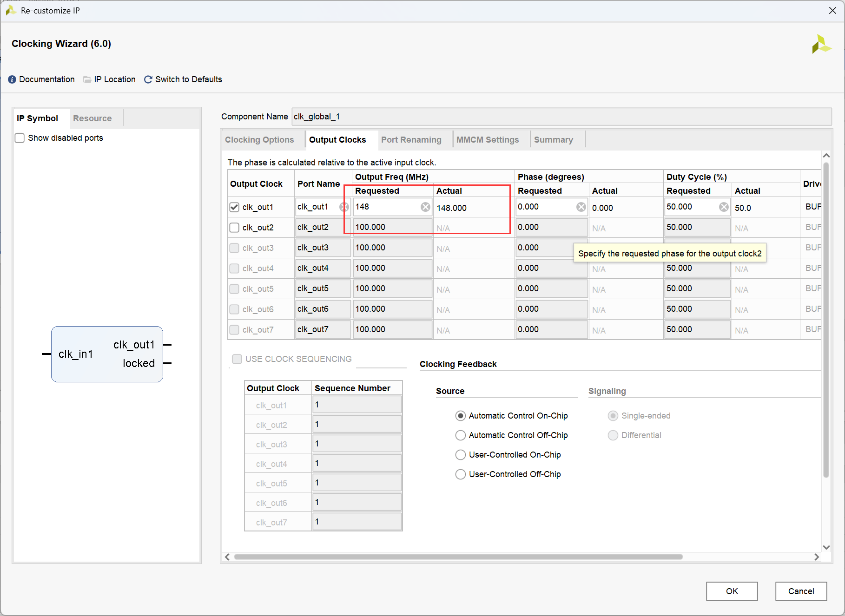
Task: Click the Vivado logo in the title bar
Action: point(11,10)
